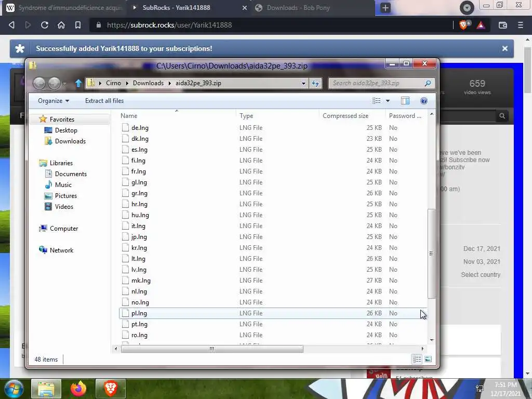Select the fr.lng file
Viewport: 532px width, 399px height.
click(138, 171)
